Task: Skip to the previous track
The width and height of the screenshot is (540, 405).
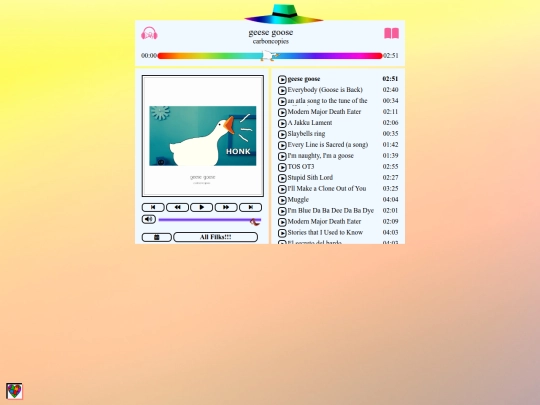Action: click(153, 207)
